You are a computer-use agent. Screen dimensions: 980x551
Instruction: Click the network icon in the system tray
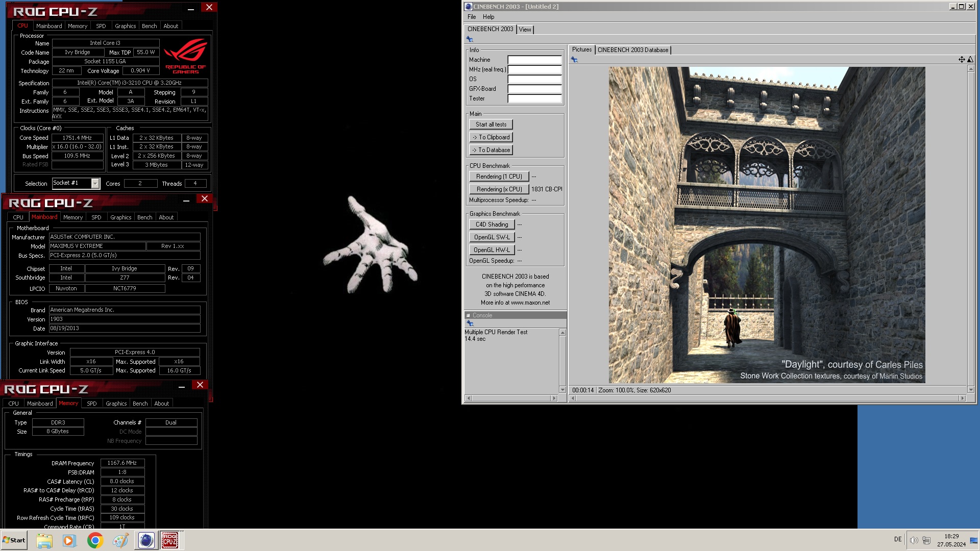click(x=926, y=540)
